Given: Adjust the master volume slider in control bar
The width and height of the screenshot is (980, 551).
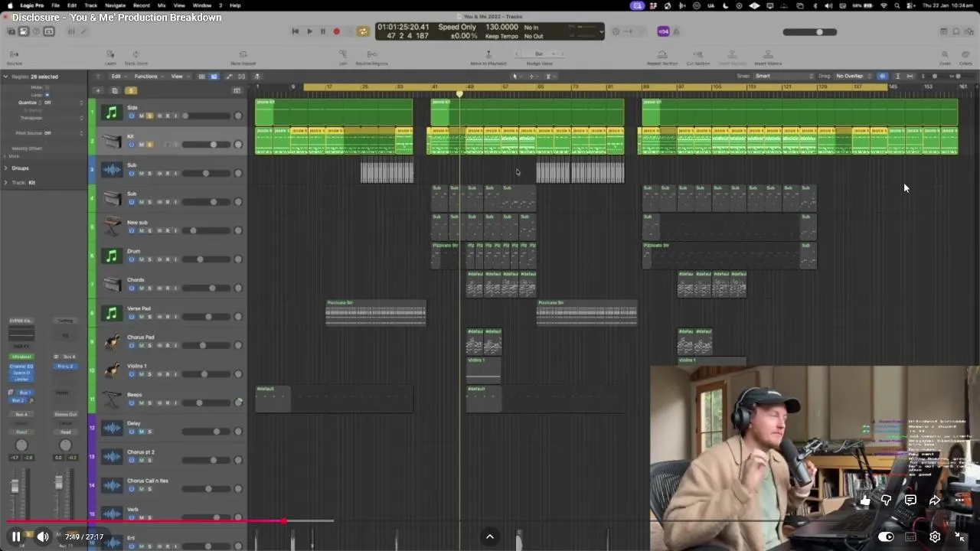Looking at the screenshot, I should pyautogui.click(x=809, y=32).
